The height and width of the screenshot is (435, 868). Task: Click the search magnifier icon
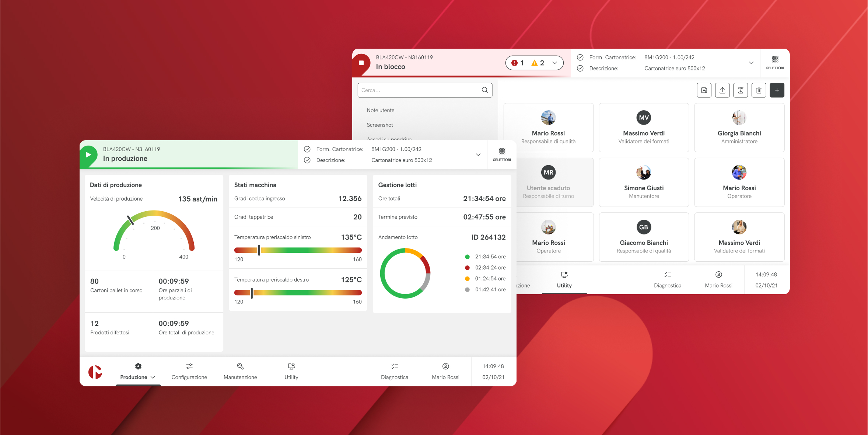485,90
